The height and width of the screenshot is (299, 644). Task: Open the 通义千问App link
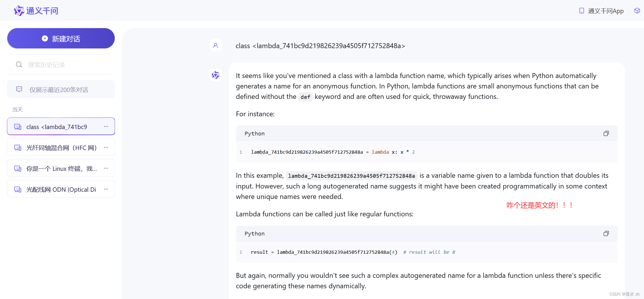(606, 11)
